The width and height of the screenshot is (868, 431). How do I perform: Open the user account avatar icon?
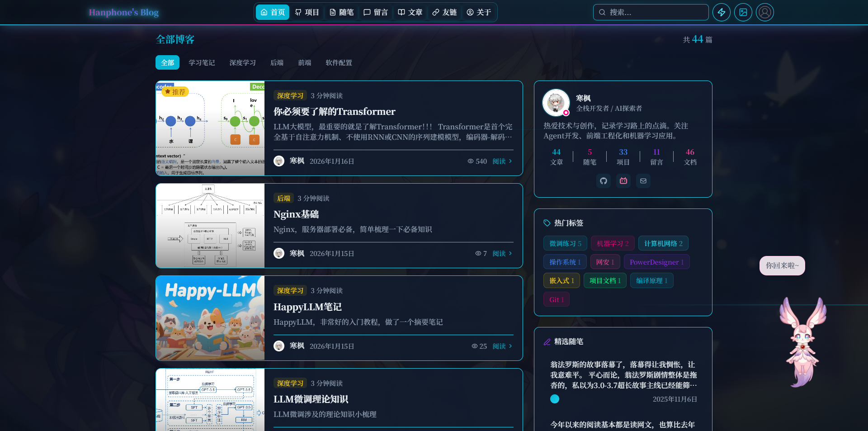[x=765, y=12]
